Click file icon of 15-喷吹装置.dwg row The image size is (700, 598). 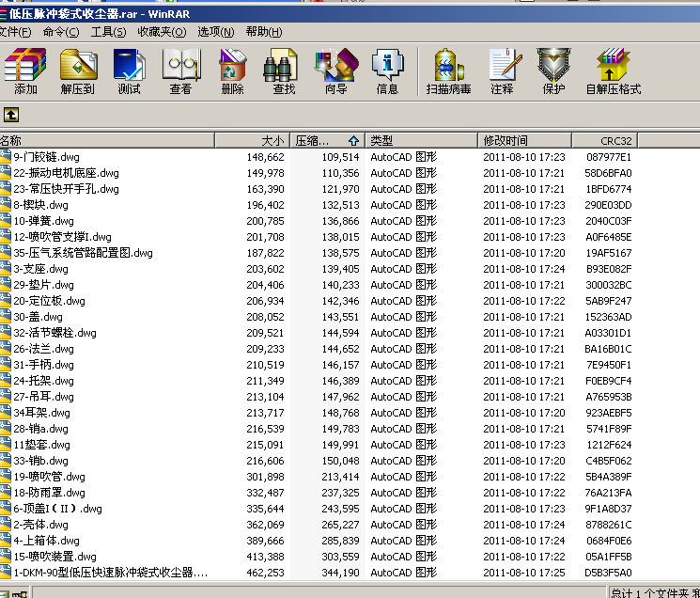[x=6, y=557]
